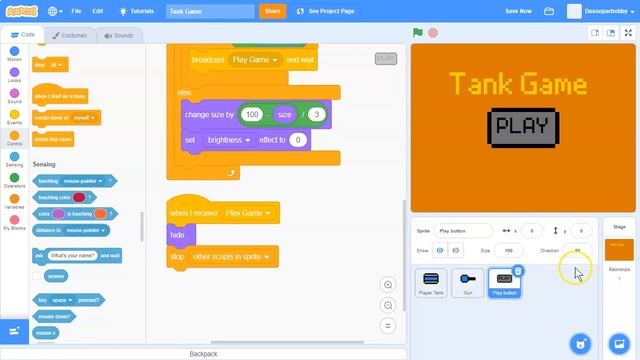The image size is (640, 360).
Task: Enter full screen stage mode
Action: tap(628, 33)
